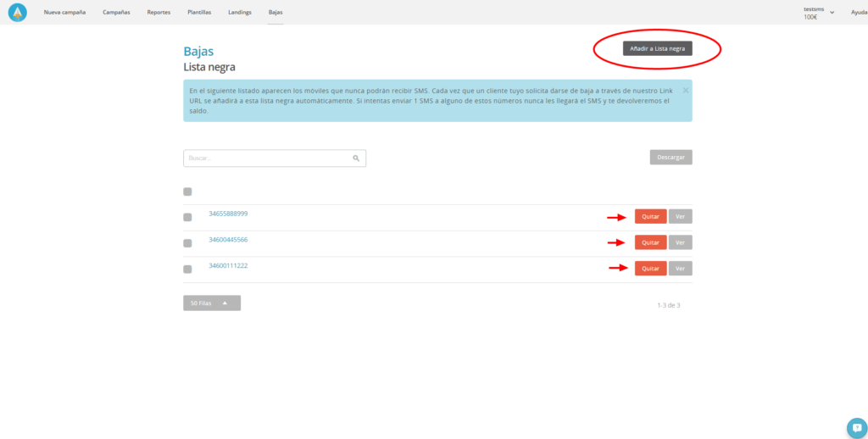The image size is (868, 439).
Task: Open the Nueva campaña menu item
Action: click(x=64, y=13)
